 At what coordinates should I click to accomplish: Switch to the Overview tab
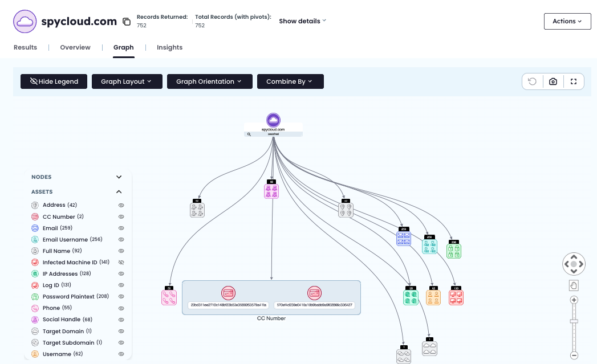tap(75, 47)
